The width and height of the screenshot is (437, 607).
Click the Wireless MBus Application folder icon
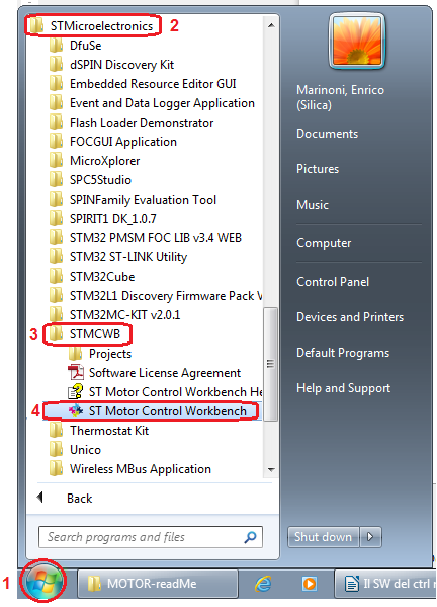(x=57, y=469)
